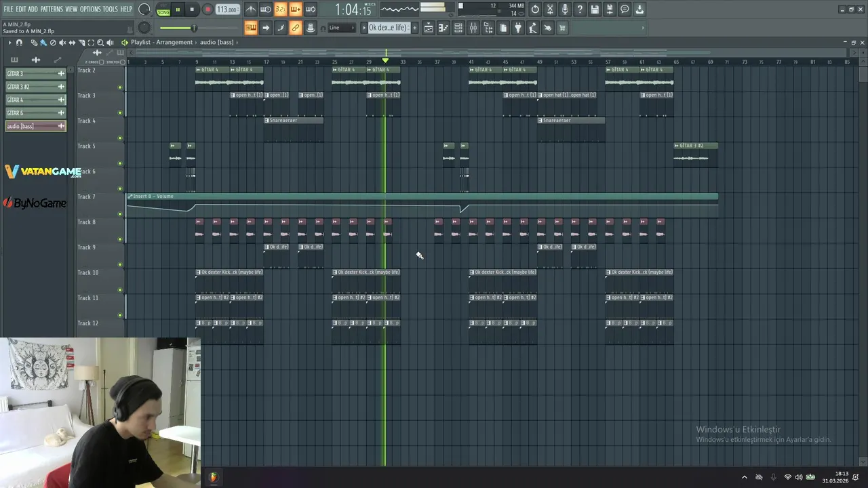The height and width of the screenshot is (488, 868).
Task: Select the Zoom magnifier tool
Action: (x=100, y=43)
